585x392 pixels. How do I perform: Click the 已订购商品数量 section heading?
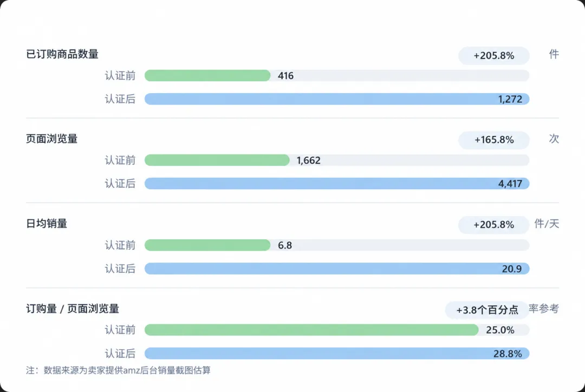tap(62, 54)
